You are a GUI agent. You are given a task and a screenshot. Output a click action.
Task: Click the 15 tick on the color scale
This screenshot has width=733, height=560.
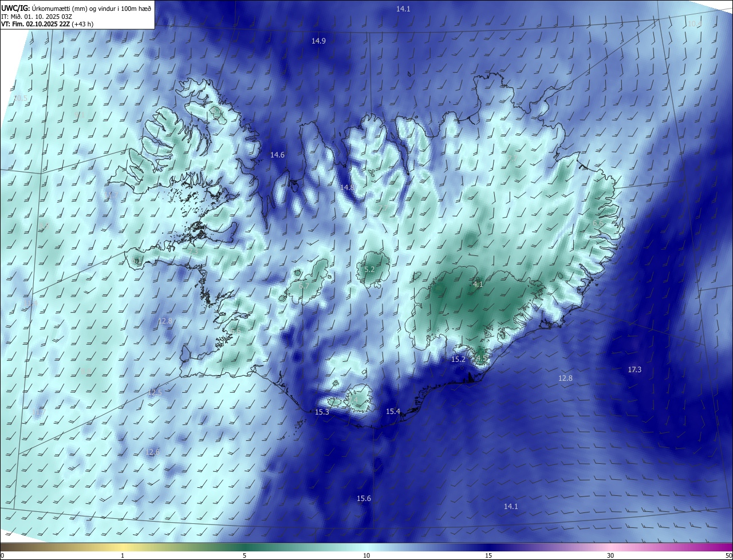[488, 555]
